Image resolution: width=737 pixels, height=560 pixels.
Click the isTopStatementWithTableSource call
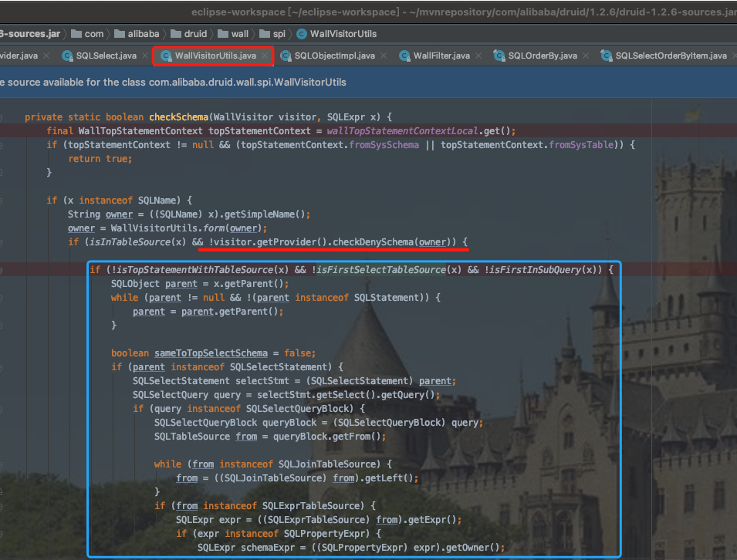[x=202, y=270]
